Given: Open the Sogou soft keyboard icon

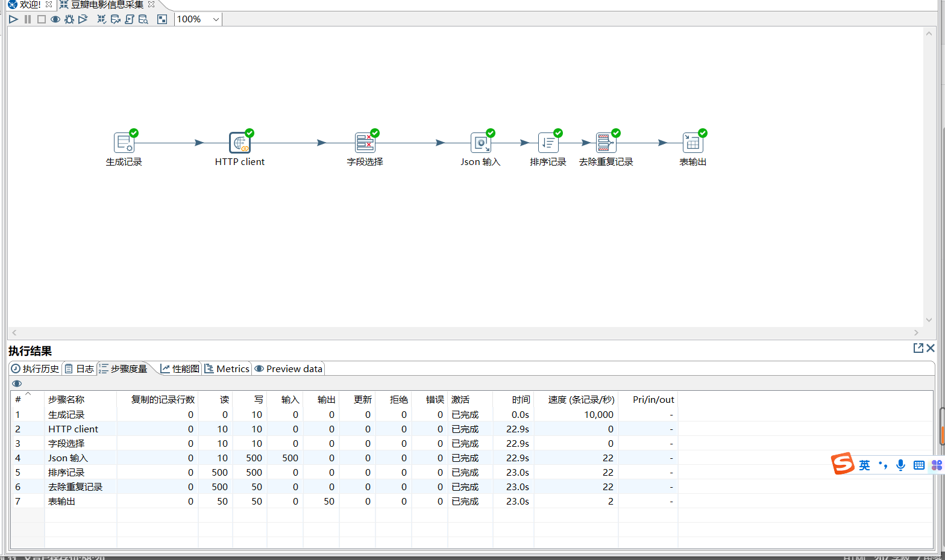Looking at the screenshot, I should [x=918, y=465].
